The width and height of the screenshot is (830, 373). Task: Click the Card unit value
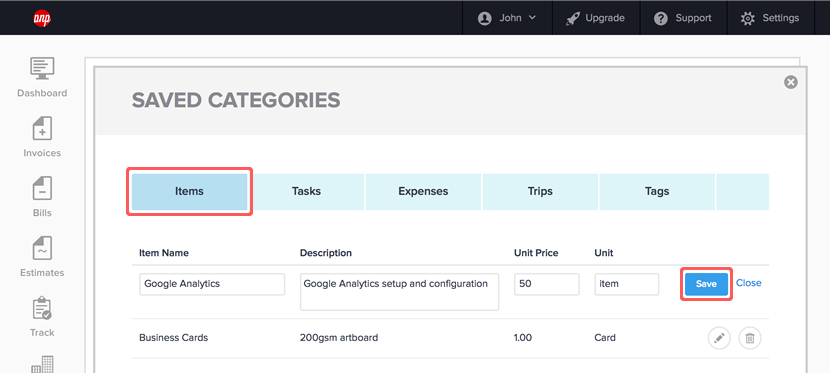click(605, 338)
